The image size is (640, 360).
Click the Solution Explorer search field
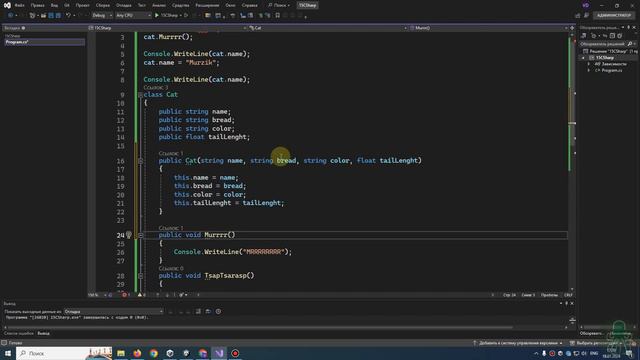point(604,44)
